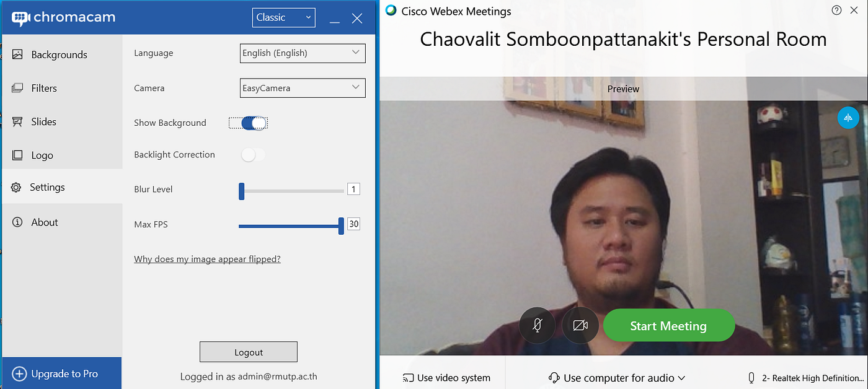The height and width of the screenshot is (389, 868).
Task: Click the Logout button
Action: (x=249, y=352)
